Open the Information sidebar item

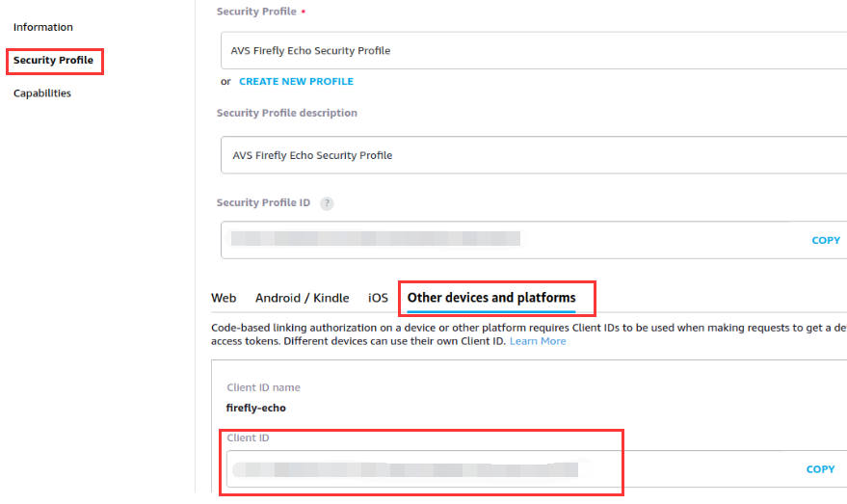43,27
